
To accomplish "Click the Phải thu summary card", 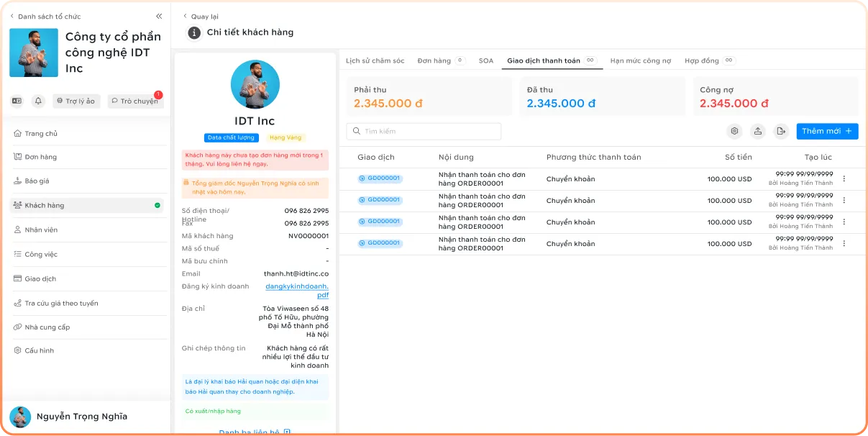I will [x=429, y=96].
